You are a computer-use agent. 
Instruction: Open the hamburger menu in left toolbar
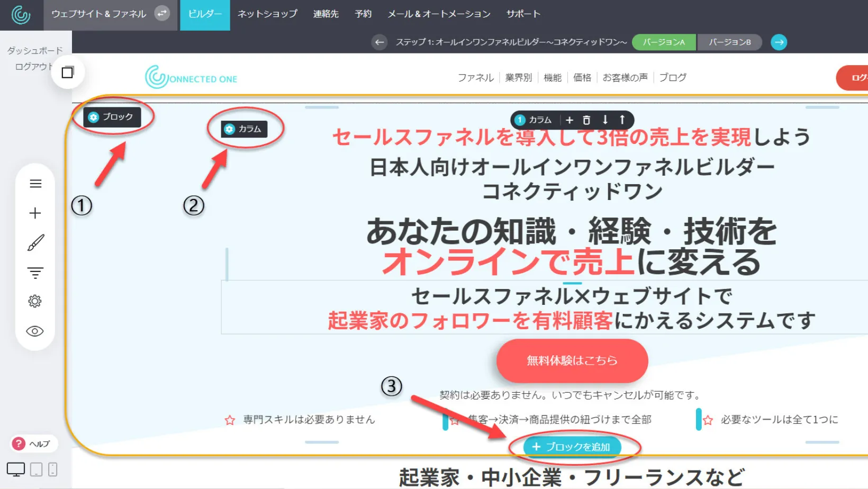pyautogui.click(x=35, y=184)
